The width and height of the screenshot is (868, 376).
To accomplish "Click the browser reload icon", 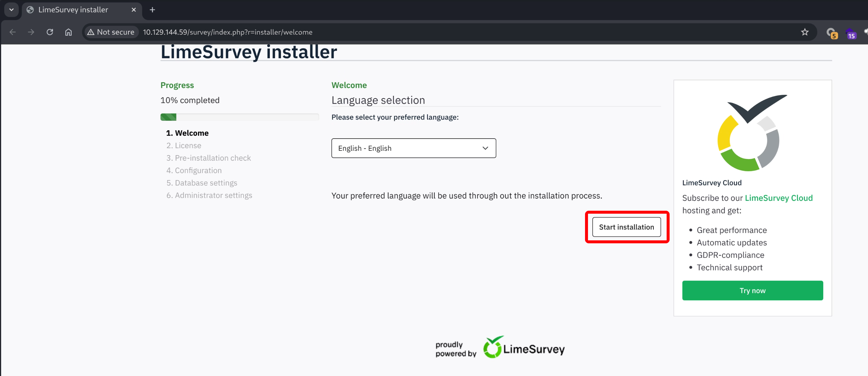I will tap(50, 32).
